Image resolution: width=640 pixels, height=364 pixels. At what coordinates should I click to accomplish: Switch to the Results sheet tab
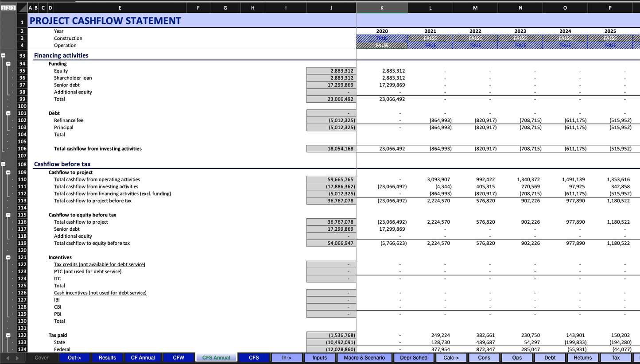tap(107, 358)
